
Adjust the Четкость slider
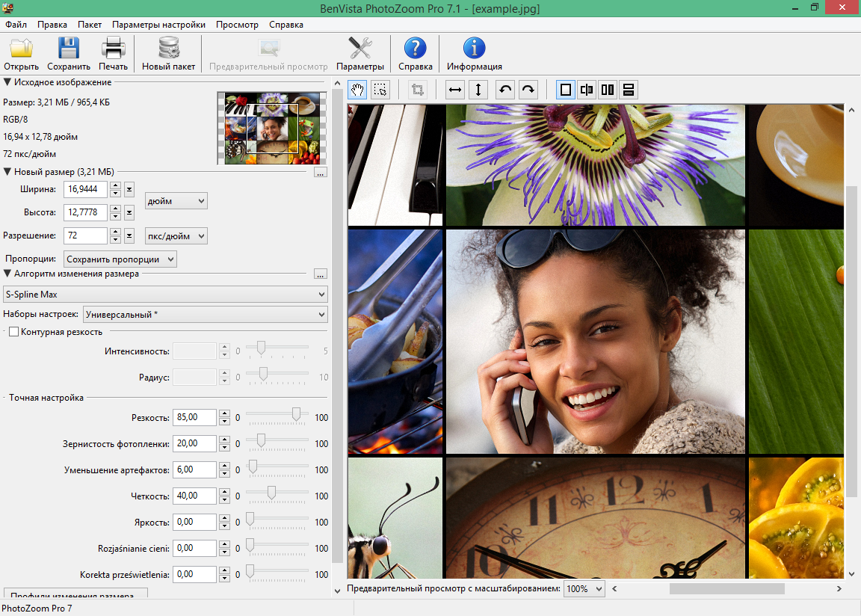point(271,493)
